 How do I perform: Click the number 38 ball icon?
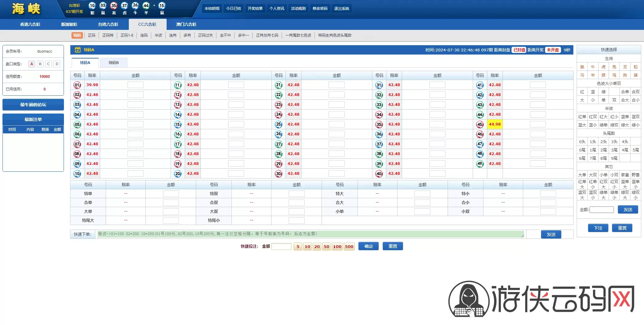point(379,154)
